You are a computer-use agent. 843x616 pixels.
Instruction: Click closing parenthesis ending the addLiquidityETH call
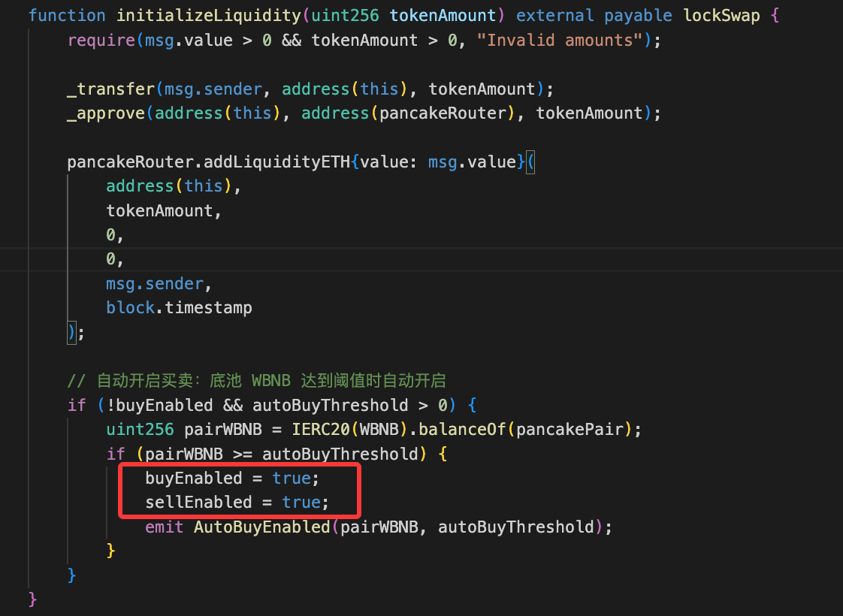[x=71, y=331]
